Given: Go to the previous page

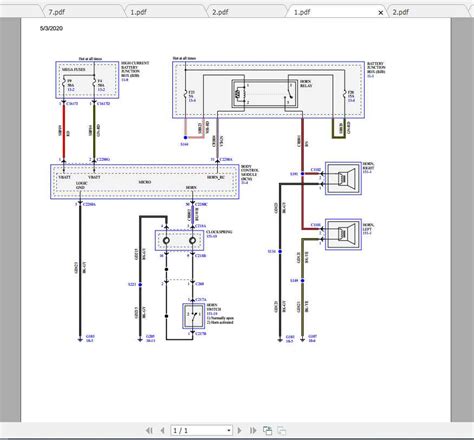Looking at the screenshot, I should pos(162,431).
